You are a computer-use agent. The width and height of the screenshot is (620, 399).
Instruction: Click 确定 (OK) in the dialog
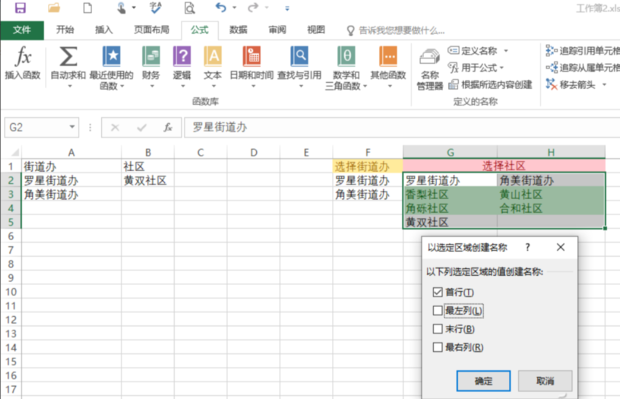[x=483, y=381]
